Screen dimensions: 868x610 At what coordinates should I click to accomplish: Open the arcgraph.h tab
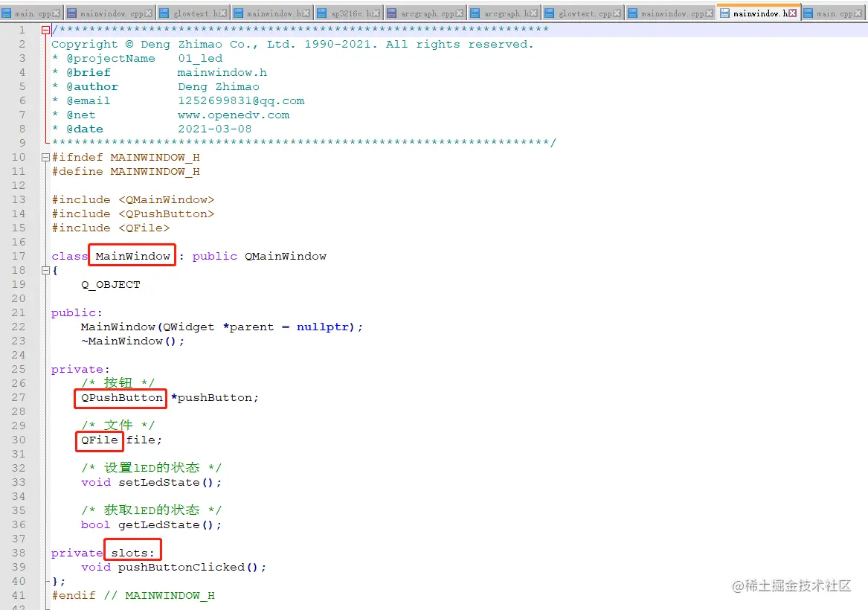pos(505,13)
